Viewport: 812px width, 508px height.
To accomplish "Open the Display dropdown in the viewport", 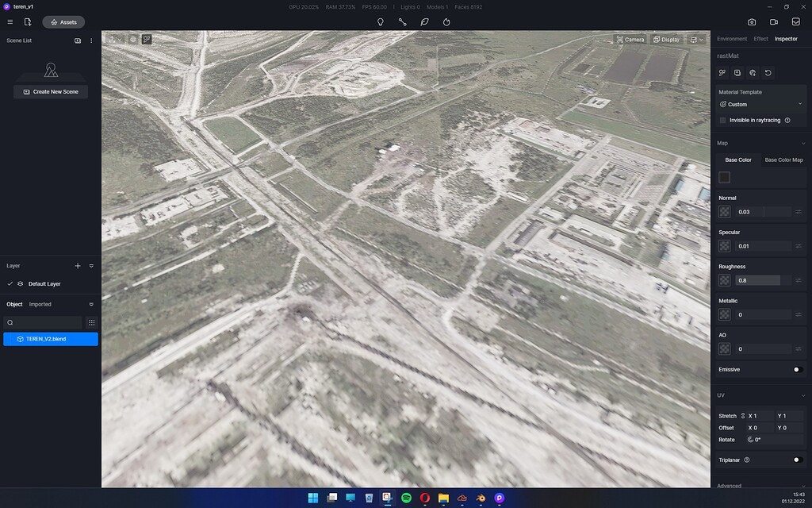I will pos(666,38).
